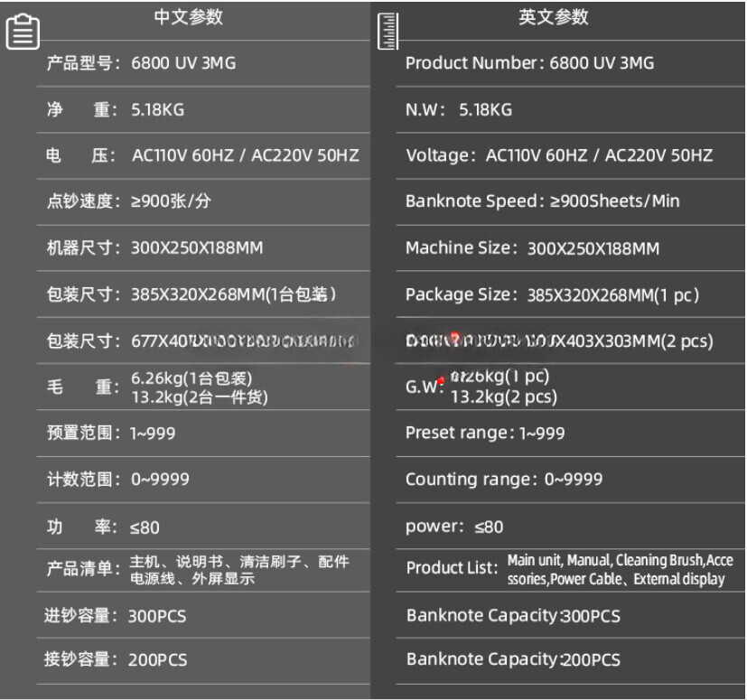Click the Voltage AC110V 60HZ row
747x700 pixels.
[x=570, y=156]
